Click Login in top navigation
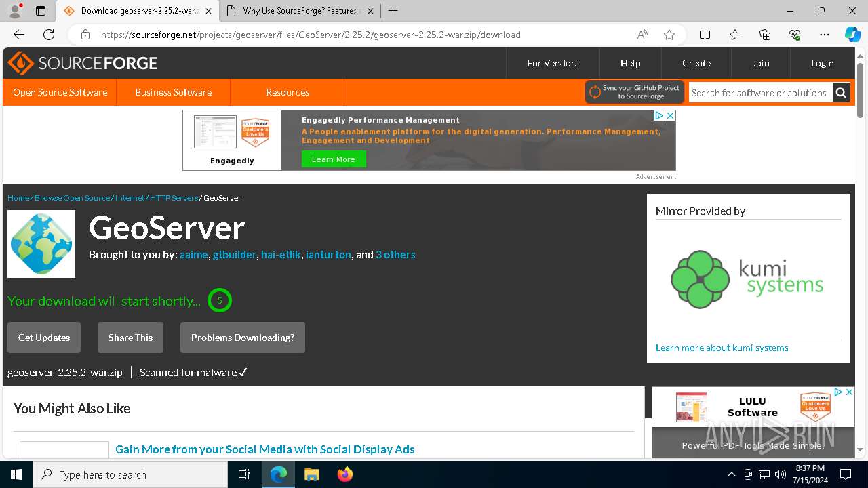The image size is (868, 488). pyautogui.click(x=822, y=63)
